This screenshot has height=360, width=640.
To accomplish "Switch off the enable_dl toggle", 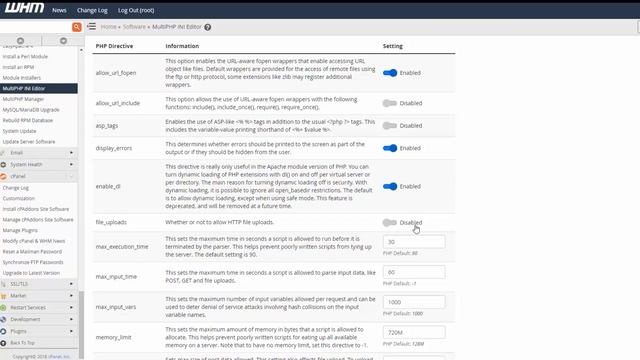I will tap(390, 186).
